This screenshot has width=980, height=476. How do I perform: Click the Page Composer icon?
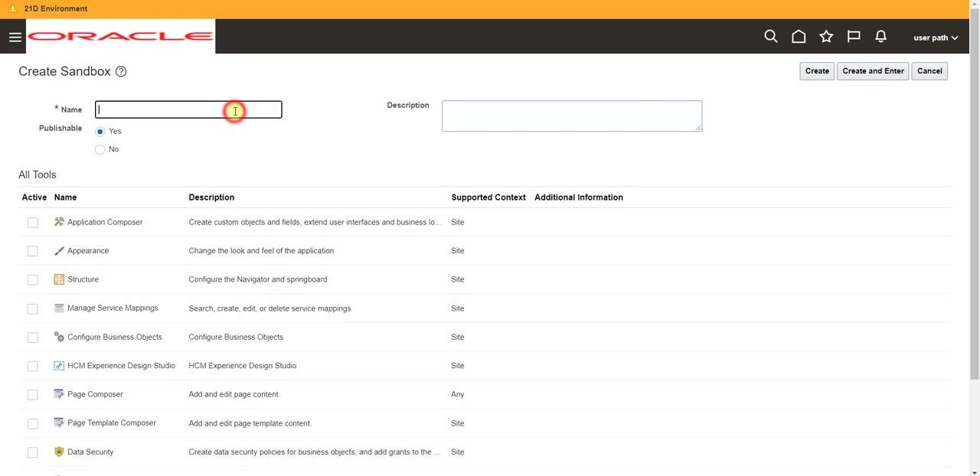(59, 394)
